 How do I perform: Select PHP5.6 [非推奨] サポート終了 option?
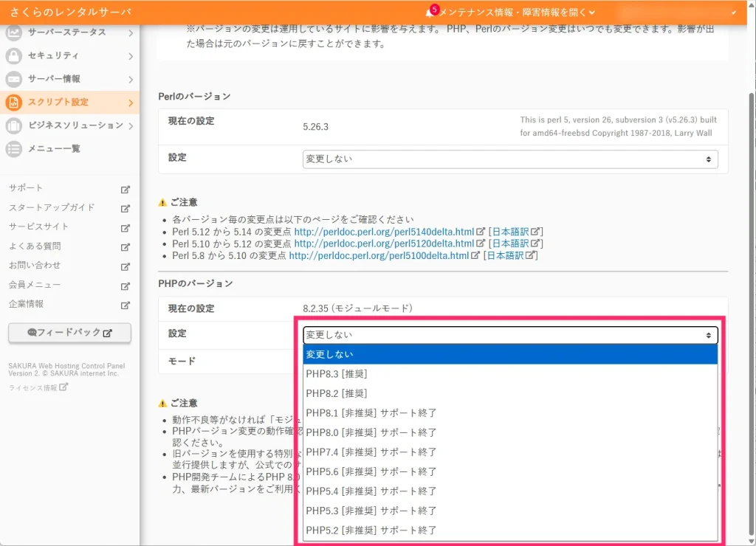coord(510,471)
